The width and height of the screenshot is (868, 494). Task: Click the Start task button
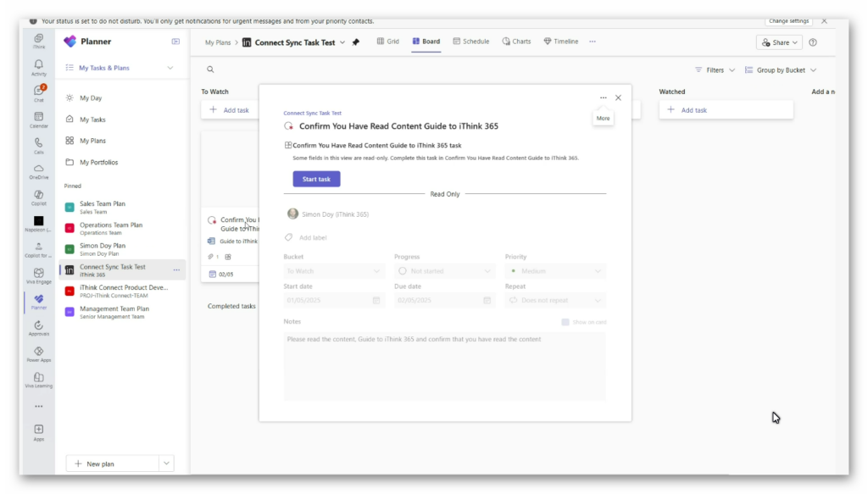point(317,180)
